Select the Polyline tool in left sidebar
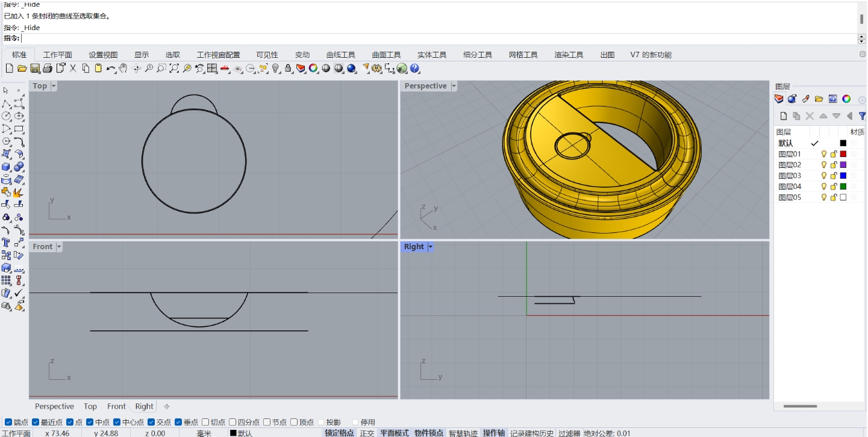The width and height of the screenshot is (868, 437). pos(6,104)
